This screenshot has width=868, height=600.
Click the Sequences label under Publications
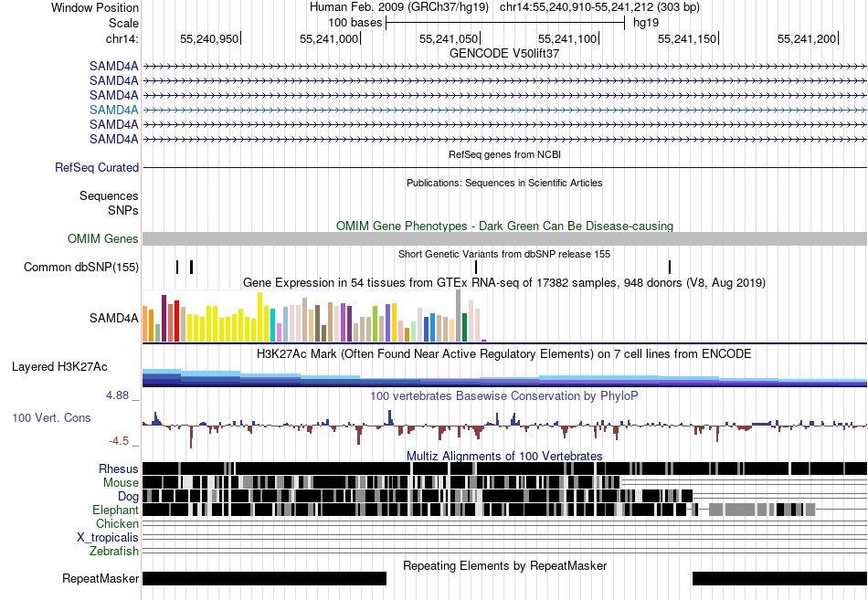click(x=109, y=196)
